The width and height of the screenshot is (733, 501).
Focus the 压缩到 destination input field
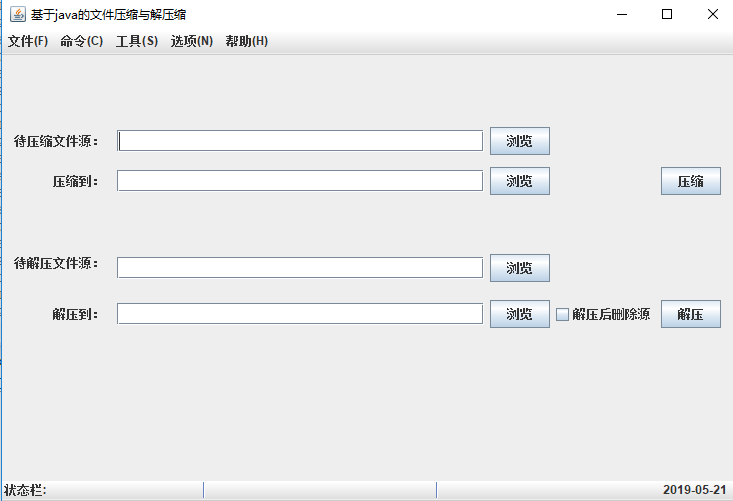tap(300, 181)
